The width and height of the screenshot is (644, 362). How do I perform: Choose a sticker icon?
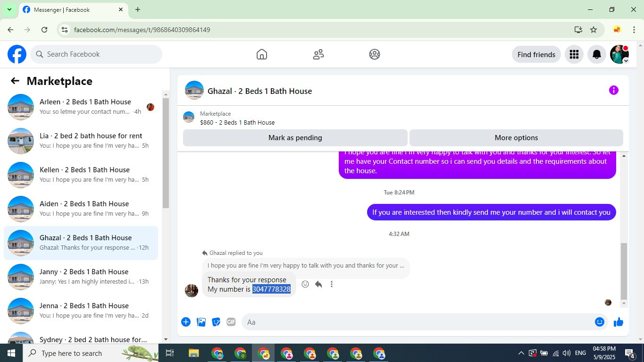click(216, 322)
